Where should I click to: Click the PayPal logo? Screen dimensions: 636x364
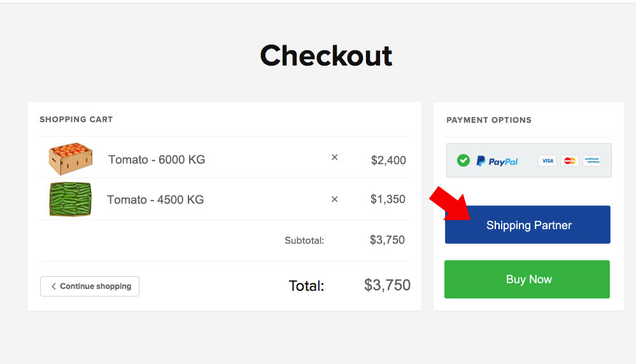[497, 162]
